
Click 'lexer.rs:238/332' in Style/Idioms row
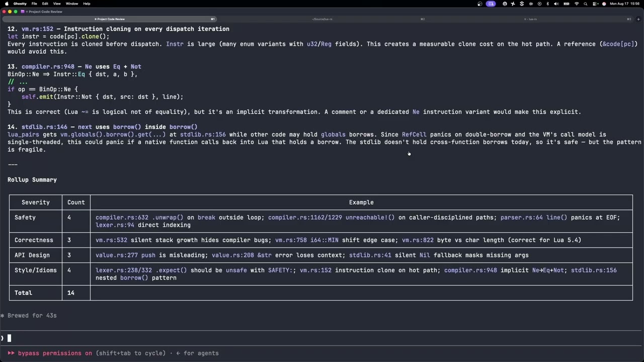click(x=124, y=270)
